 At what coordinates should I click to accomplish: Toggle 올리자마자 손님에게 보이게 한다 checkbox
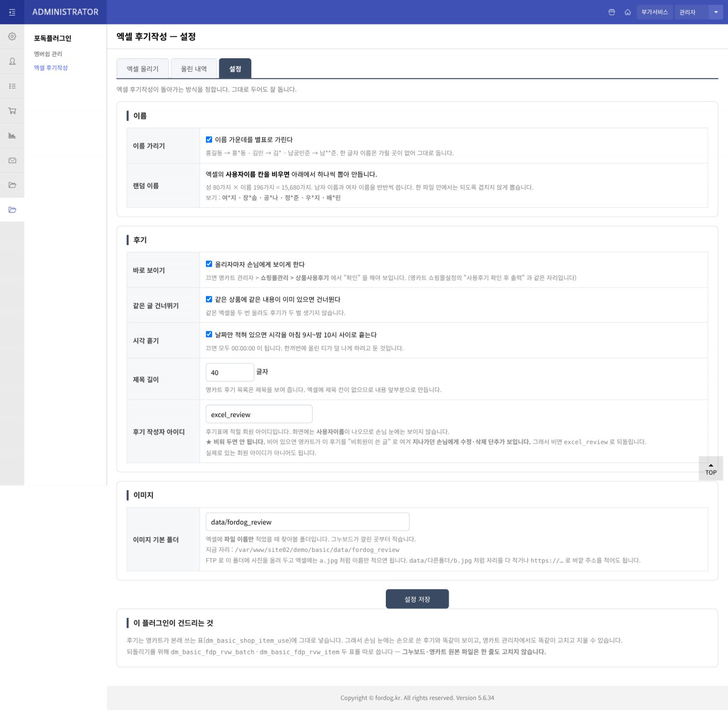pos(209,264)
